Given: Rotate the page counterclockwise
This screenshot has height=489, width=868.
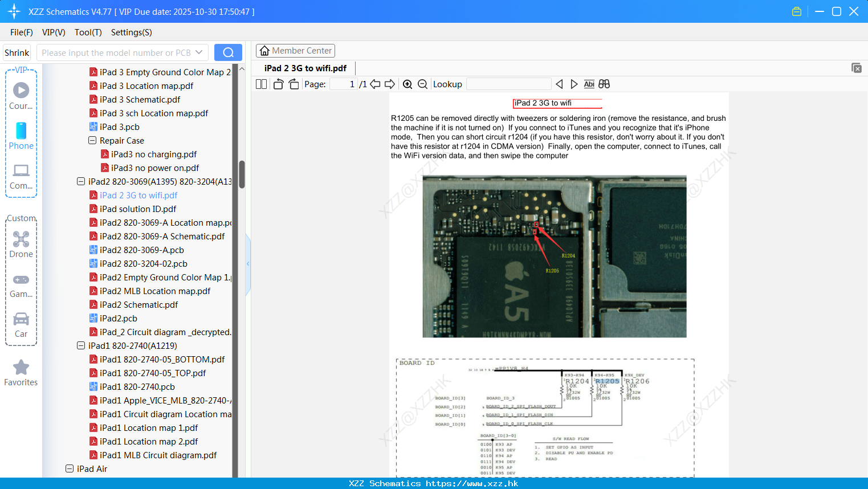Looking at the screenshot, I should pos(278,84).
